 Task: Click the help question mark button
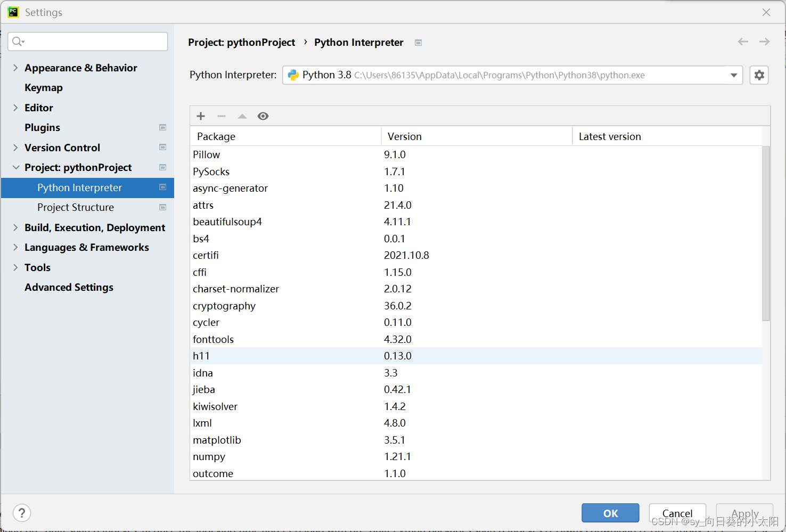click(22, 513)
